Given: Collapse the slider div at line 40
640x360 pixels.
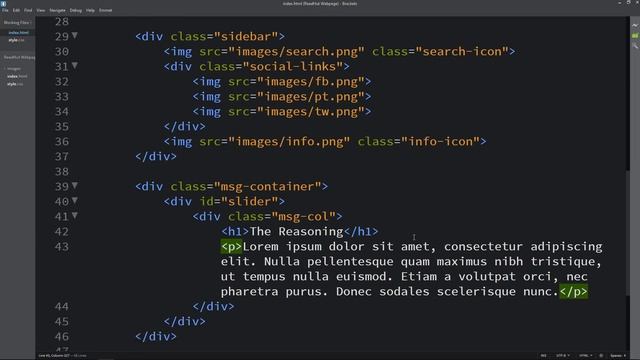Looking at the screenshot, I should coord(75,201).
